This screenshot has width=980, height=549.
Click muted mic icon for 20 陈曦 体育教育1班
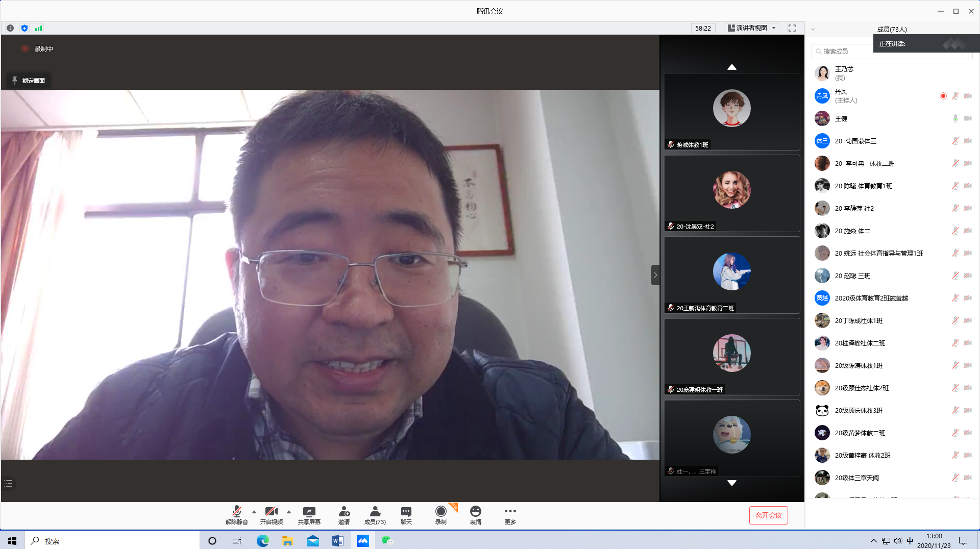coord(955,186)
